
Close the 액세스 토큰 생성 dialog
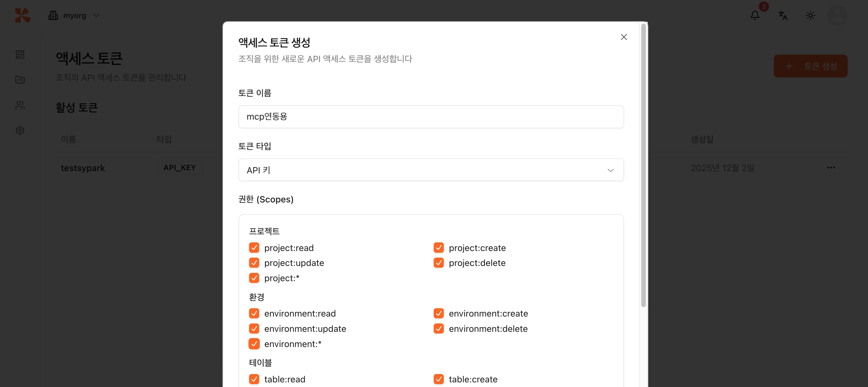[624, 37]
